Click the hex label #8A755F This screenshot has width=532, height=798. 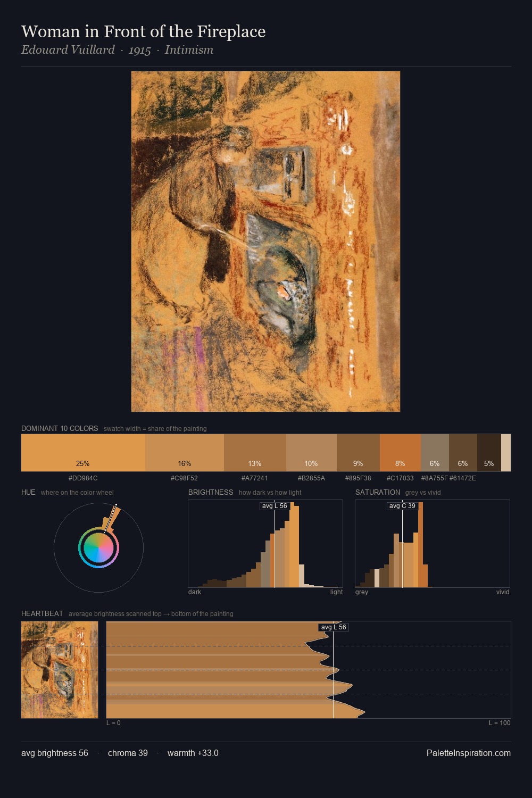point(435,478)
